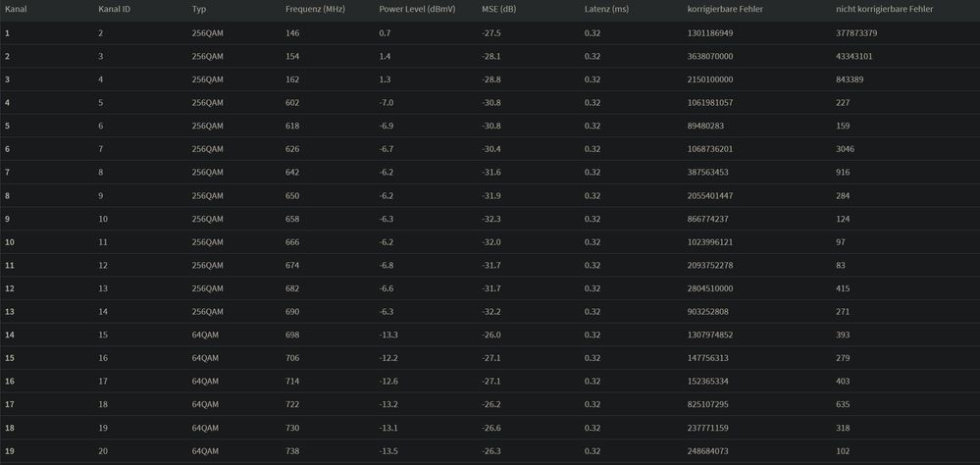Select the power level cell showing -13.5
Image resolution: width=980 pixels, height=465 pixels.
tap(391, 451)
